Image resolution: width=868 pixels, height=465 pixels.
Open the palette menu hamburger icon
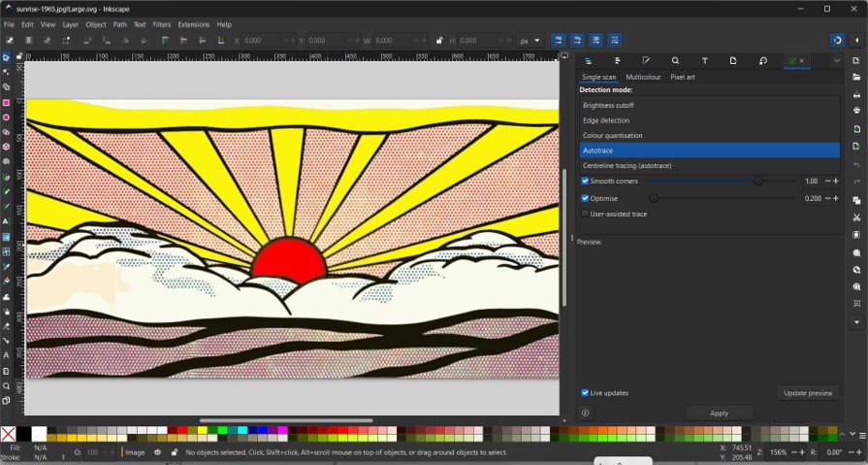click(862, 436)
